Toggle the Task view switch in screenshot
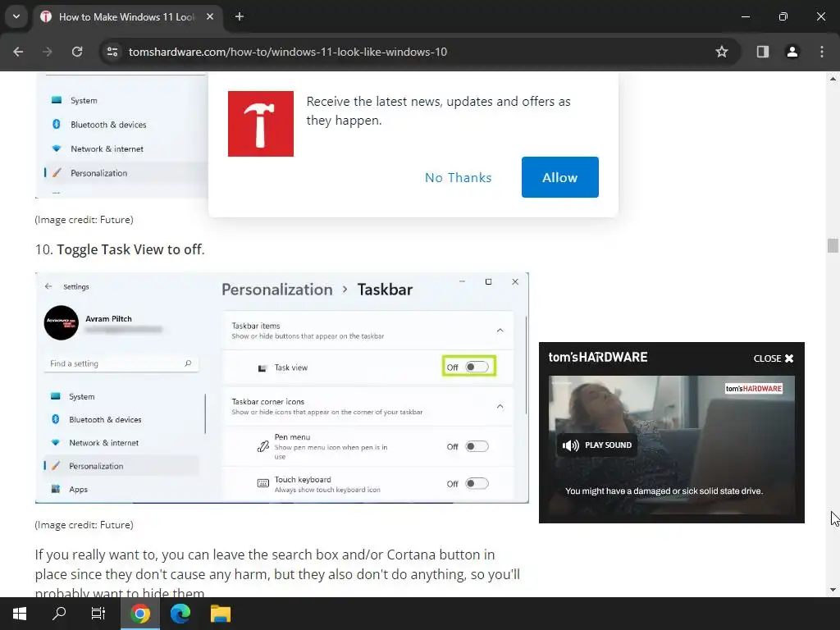 (x=477, y=367)
